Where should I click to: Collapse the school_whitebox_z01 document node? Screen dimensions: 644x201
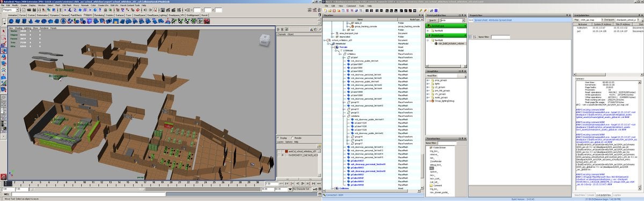point(324,40)
